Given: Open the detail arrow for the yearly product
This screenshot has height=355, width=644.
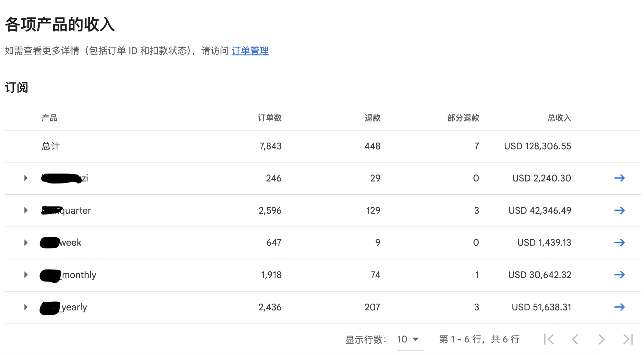Looking at the screenshot, I should click(620, 307).
